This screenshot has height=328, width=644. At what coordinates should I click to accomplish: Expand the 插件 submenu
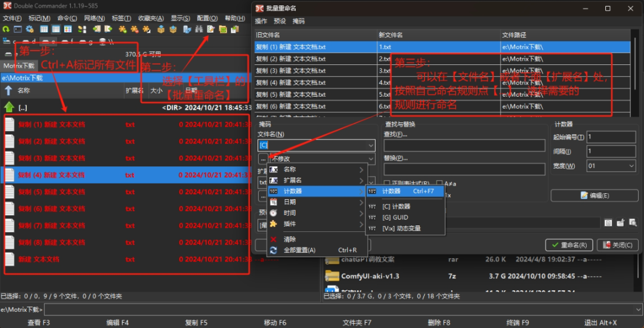tap(316, 224)
